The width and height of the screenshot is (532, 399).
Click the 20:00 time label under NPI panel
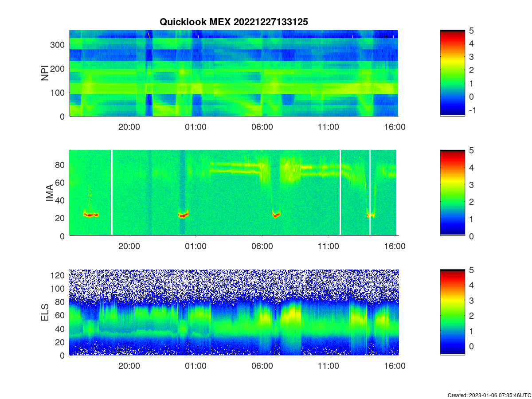coord(129,127)
